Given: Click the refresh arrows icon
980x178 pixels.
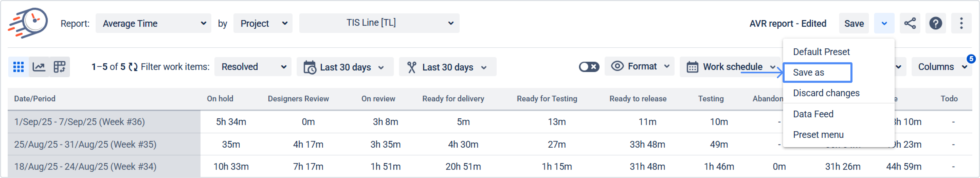Looking at the screenshot, I should (133, 67).
